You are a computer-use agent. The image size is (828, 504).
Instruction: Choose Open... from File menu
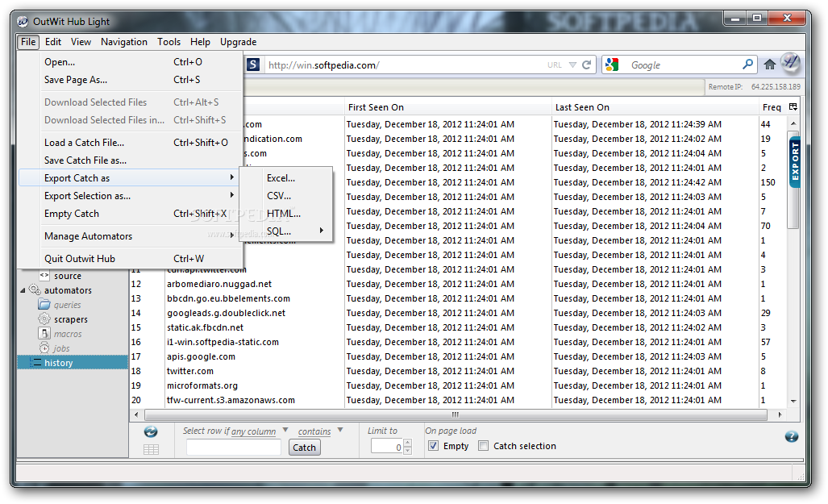click(x=130, y=62)
